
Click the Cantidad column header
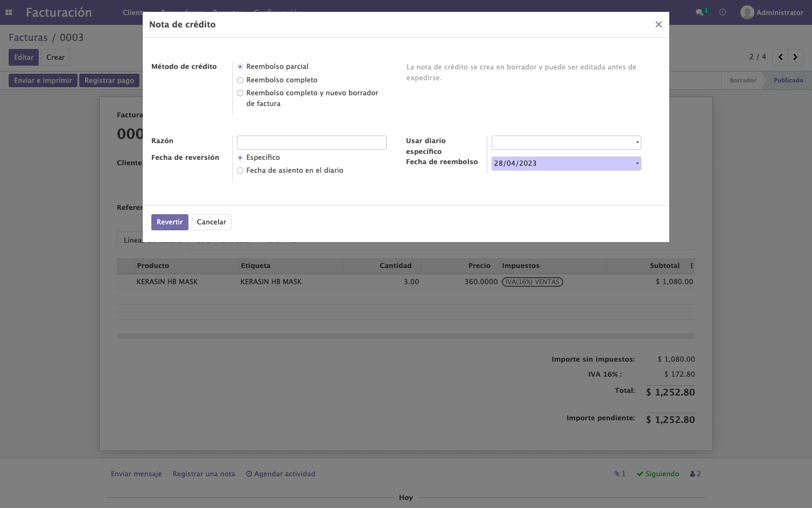coord(382,266)
